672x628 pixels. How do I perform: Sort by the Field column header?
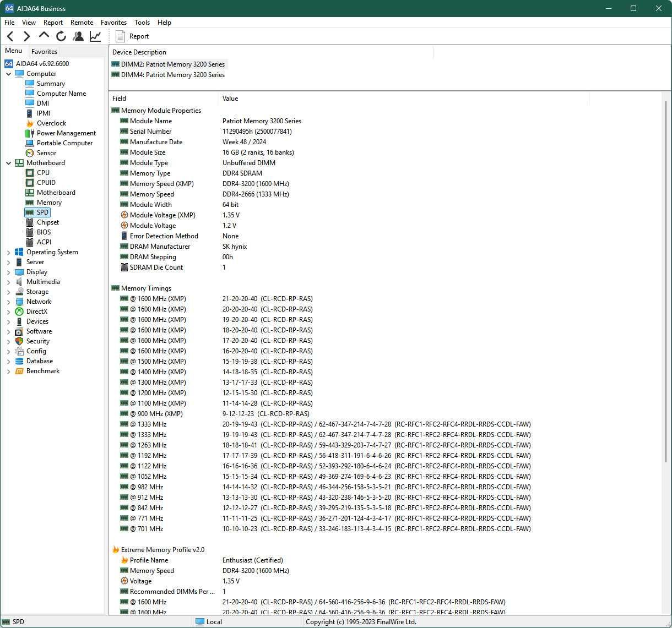tap(164, 99)
